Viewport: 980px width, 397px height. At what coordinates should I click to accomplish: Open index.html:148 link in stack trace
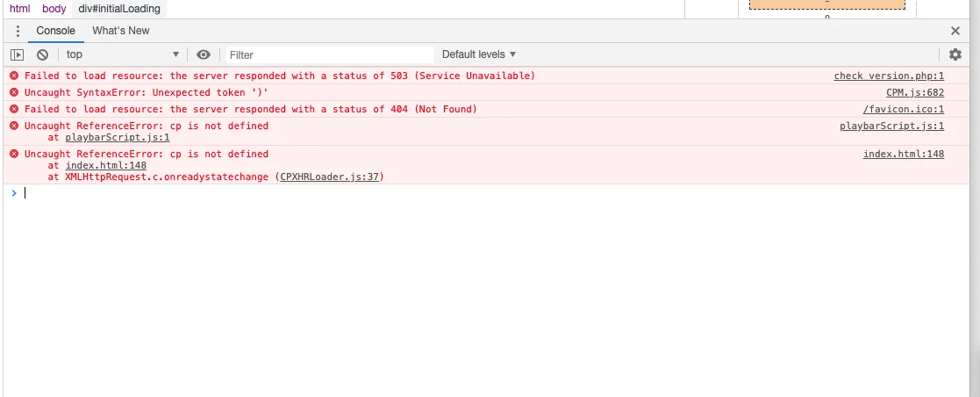point(105,165)
